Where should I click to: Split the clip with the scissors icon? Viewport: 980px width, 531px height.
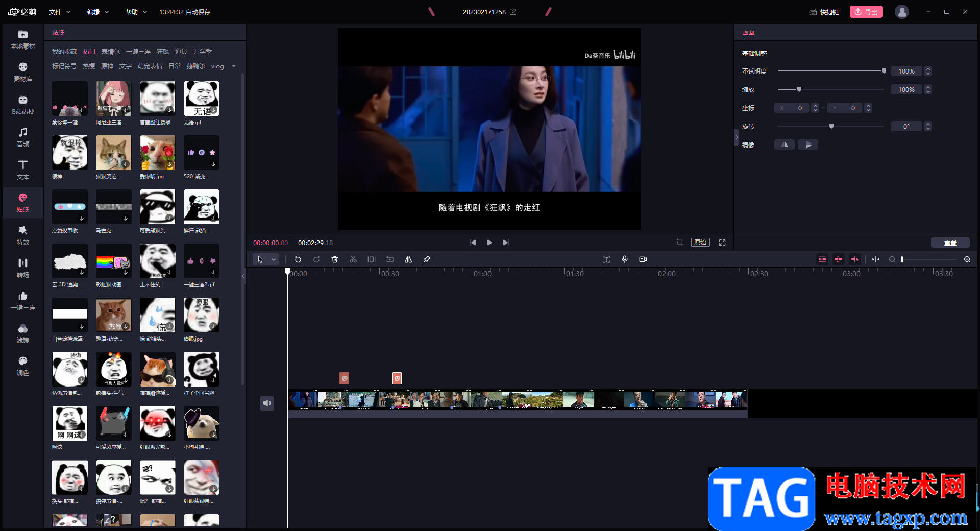click(353, 259)
